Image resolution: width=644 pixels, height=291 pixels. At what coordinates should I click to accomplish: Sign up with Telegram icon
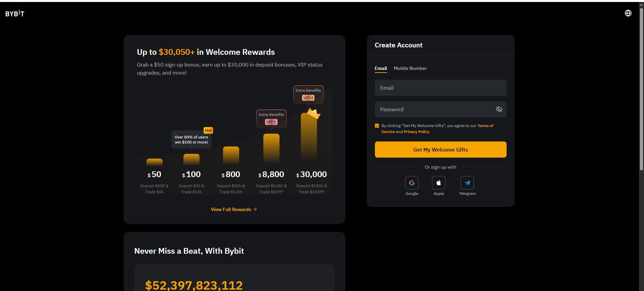[x=467, y=183]
